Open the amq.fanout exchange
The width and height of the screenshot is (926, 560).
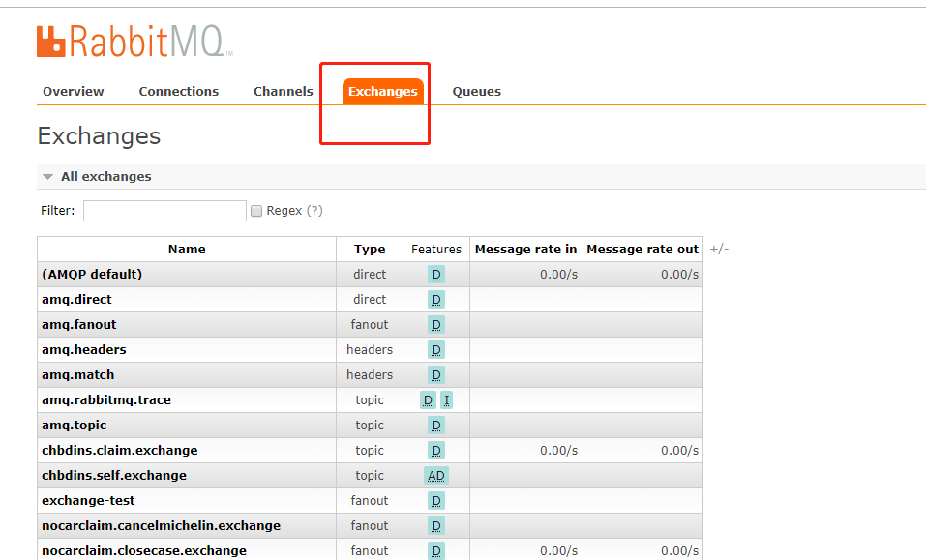(x=79, y=325)
